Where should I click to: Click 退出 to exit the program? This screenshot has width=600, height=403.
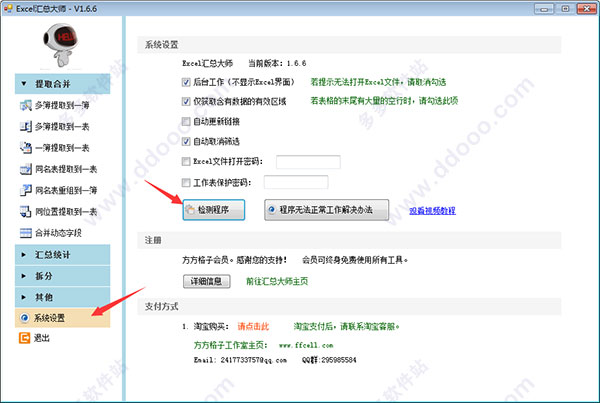point(42,338)
